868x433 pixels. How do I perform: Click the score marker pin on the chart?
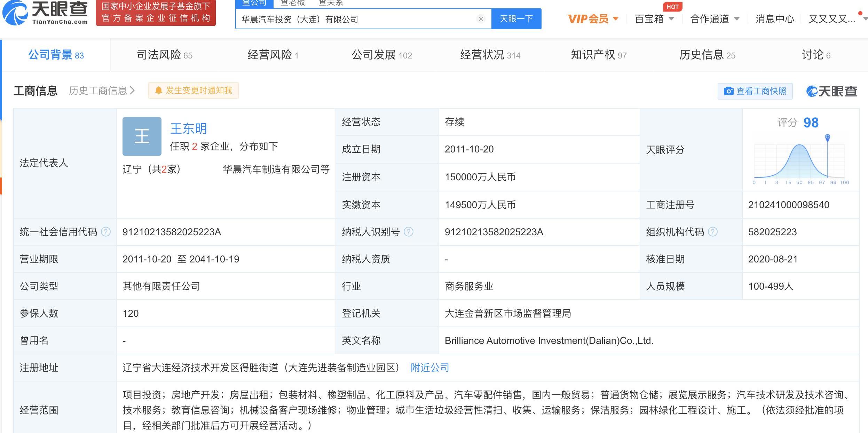click(x=828, y=137)
